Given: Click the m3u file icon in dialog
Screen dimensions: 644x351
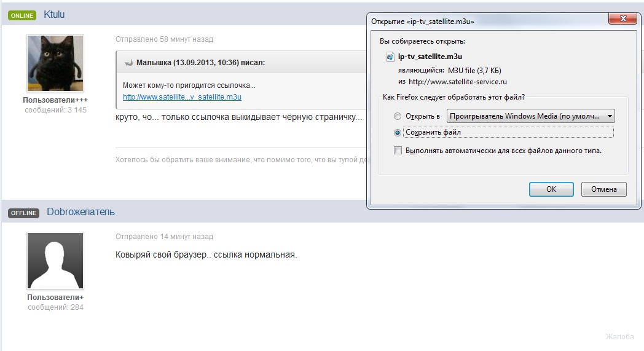Looking at the screenshot, I should point(390,57).
